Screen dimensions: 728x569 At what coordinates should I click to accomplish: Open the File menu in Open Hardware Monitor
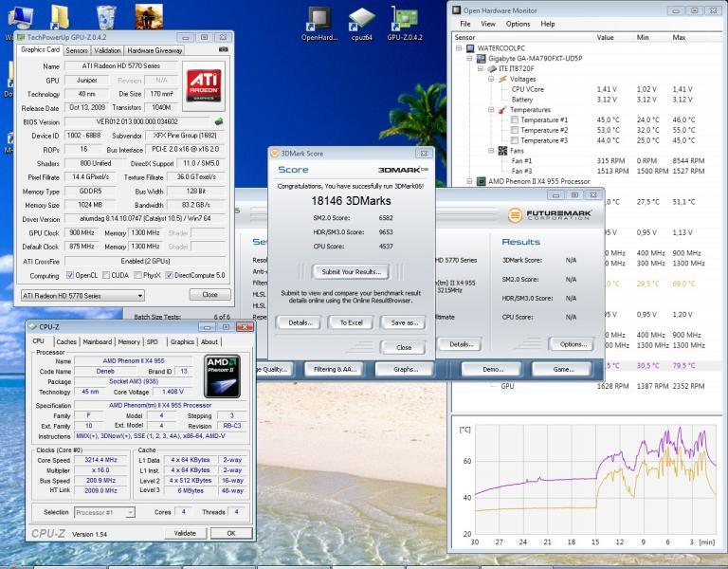tap(465, 24)
